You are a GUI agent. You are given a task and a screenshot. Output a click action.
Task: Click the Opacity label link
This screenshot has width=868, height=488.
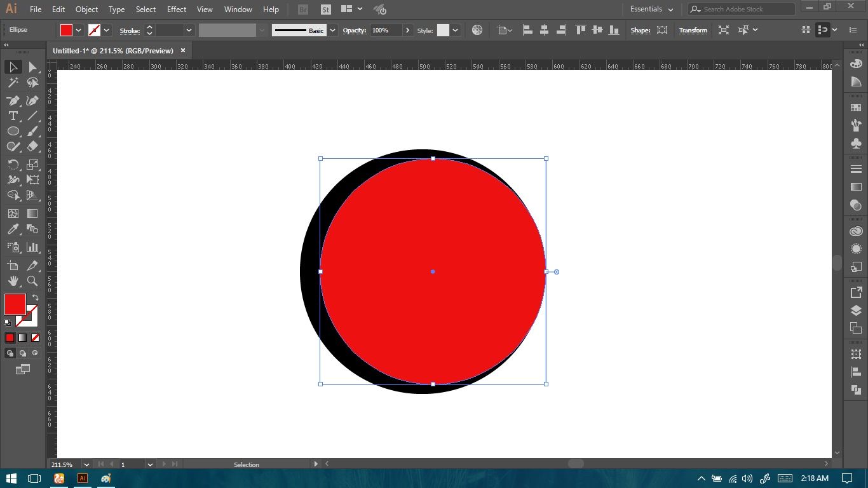[355, 30]
